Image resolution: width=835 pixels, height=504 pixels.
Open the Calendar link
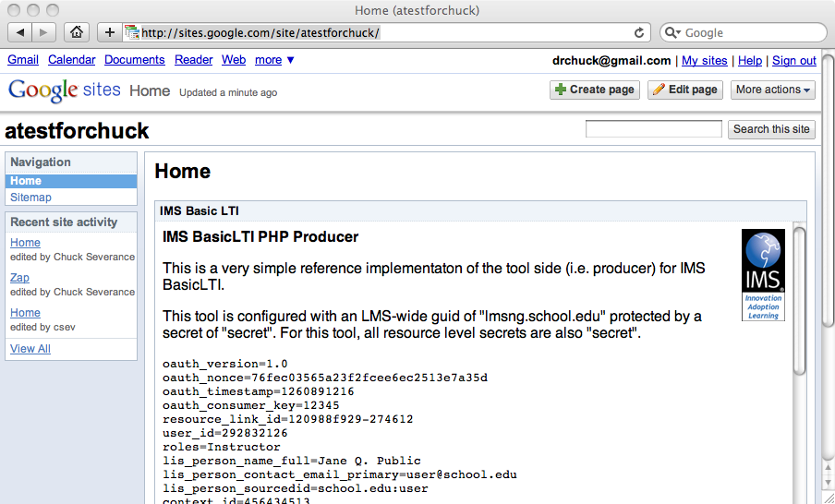[71, 60]
